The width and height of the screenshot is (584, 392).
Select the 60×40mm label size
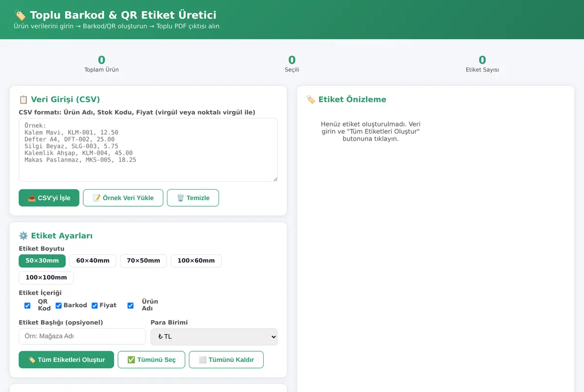(93, 261)
